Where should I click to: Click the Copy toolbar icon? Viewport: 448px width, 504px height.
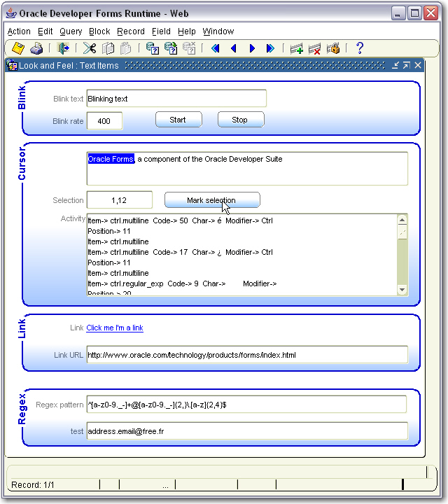click(108, 48)
